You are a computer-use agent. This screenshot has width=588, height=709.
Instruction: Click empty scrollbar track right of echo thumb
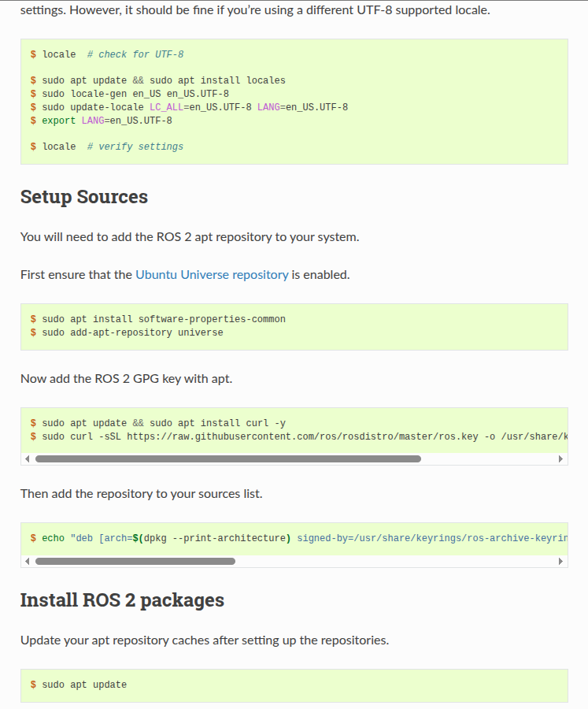(396, 561)
